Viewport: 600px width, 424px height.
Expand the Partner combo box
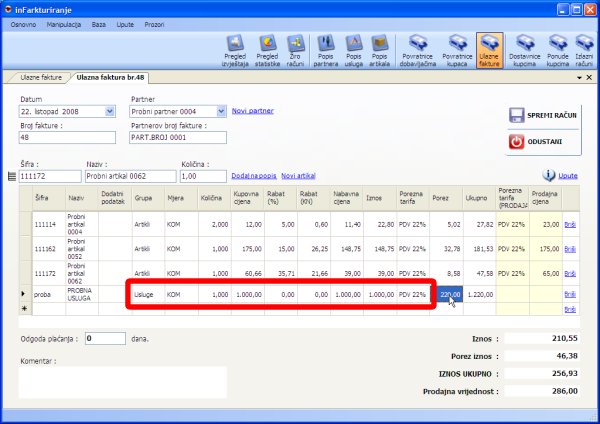click(222, 111)
